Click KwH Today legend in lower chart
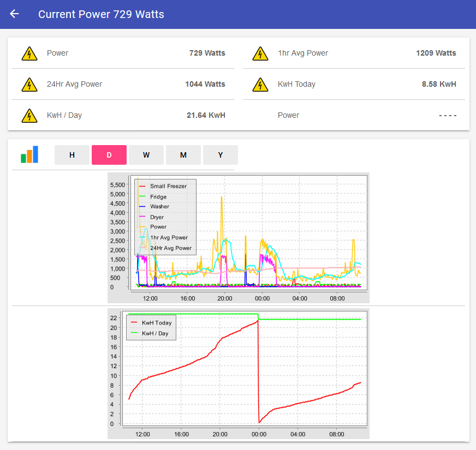Screen dimensions: 476x450 coord(156,323)
